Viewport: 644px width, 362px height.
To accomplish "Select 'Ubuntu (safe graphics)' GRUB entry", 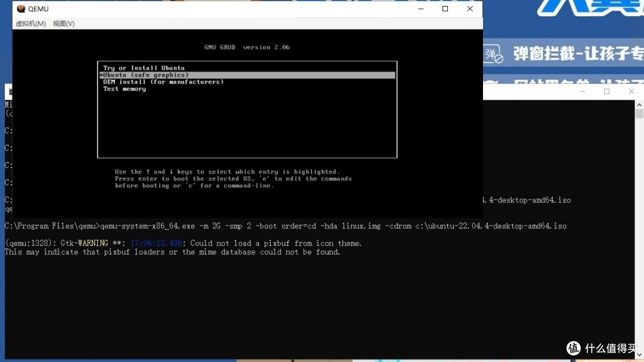I will pos(247,75).
